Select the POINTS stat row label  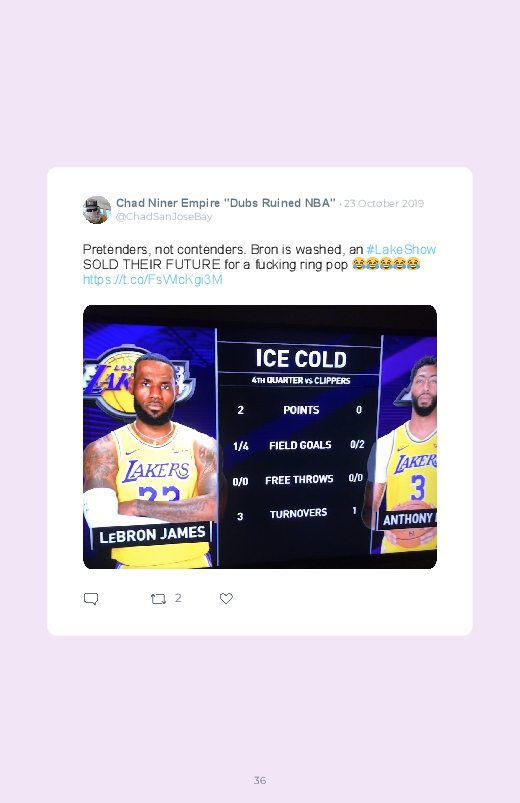pos(301,410)
